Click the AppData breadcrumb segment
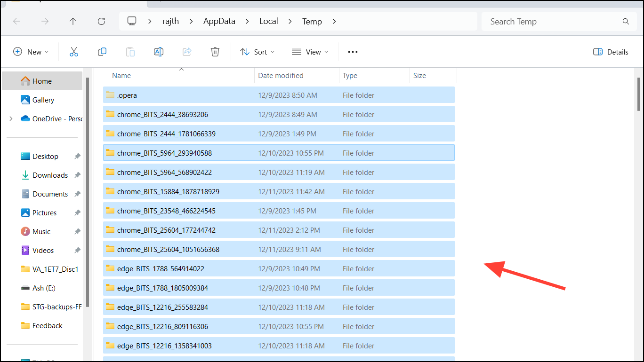Viewport: 644px width, 362px height. tap(219, 21)
